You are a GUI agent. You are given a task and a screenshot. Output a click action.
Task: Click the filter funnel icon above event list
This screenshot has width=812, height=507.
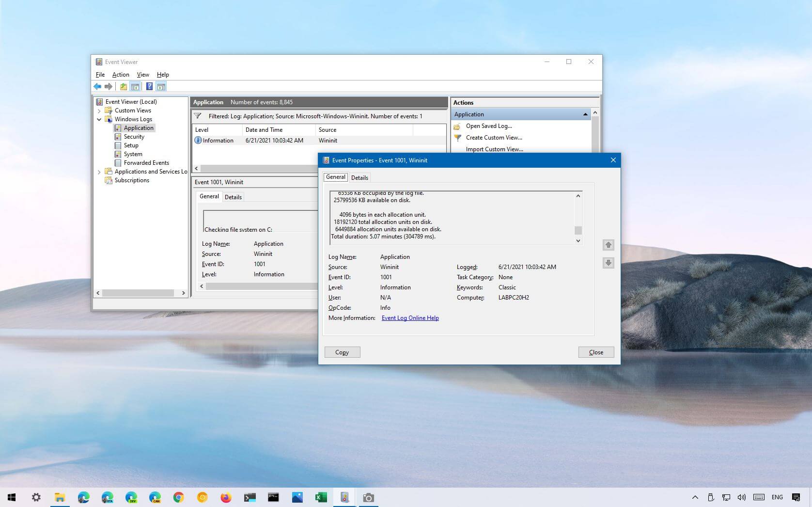pyautogui.click(x=198, y=116)
